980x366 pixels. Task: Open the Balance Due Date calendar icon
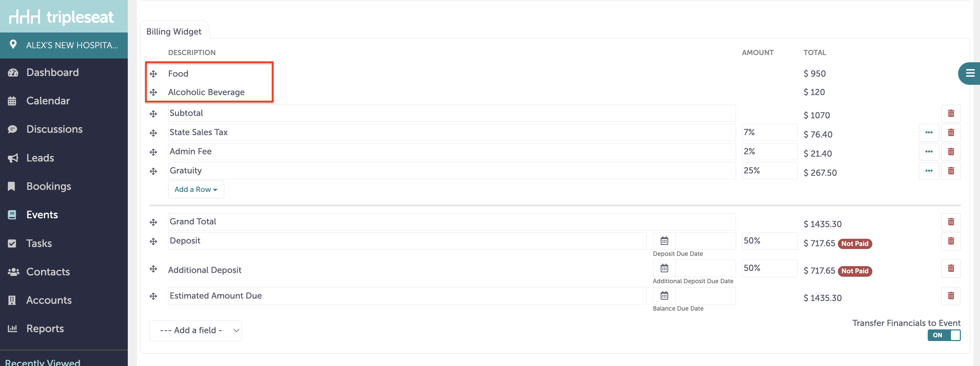[x=664, y=296]
